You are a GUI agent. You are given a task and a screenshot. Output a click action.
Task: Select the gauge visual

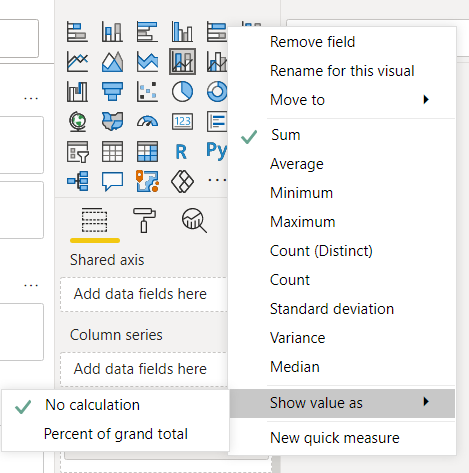pos(147,121)
